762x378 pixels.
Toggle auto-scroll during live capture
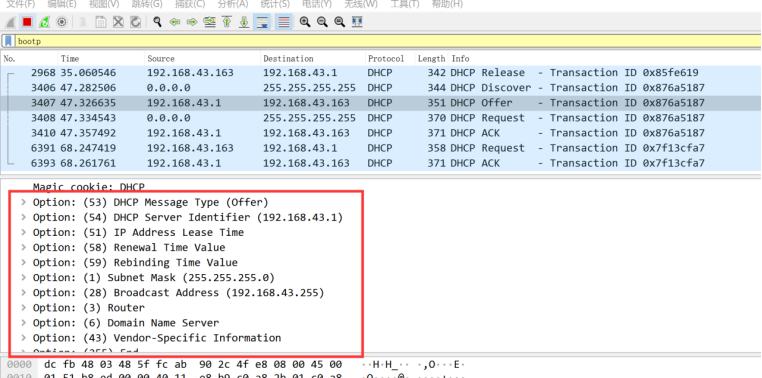[x=262, y=22]
